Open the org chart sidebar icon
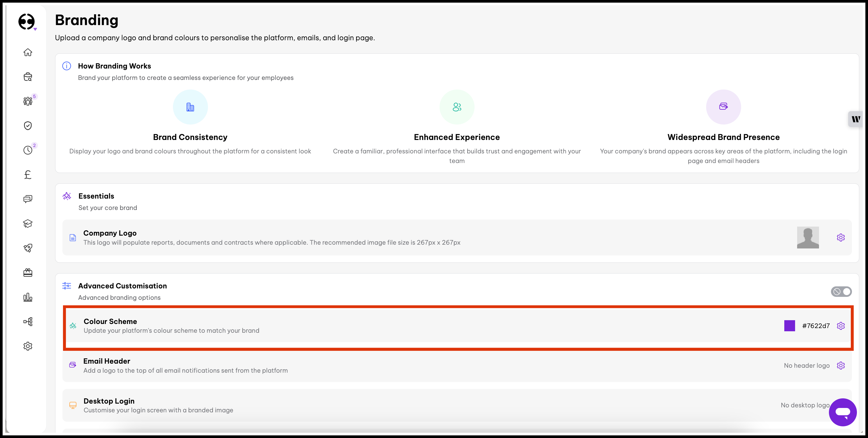Screen dimensions: 868x438 click(28, 322)
